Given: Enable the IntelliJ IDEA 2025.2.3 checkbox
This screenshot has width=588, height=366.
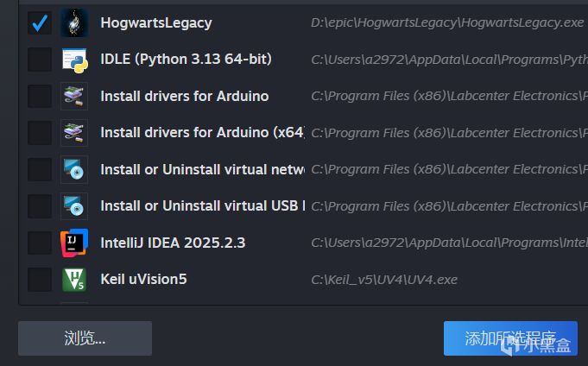Looking at the screenshot, I should 39,243.
